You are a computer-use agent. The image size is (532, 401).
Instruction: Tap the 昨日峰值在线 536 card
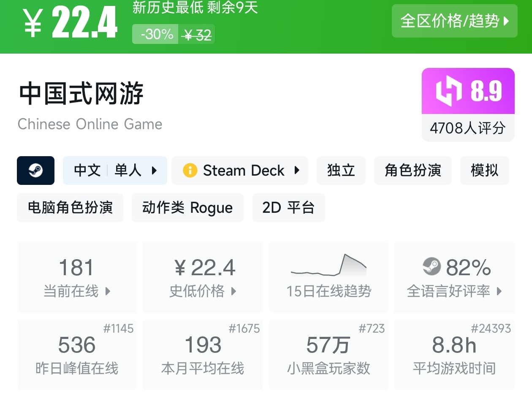click(x=77, y=354)
